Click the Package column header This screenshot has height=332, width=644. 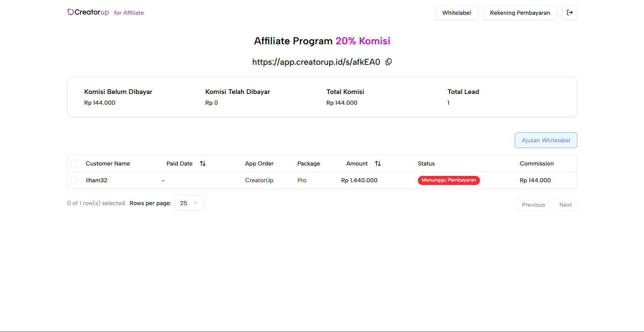309,163
